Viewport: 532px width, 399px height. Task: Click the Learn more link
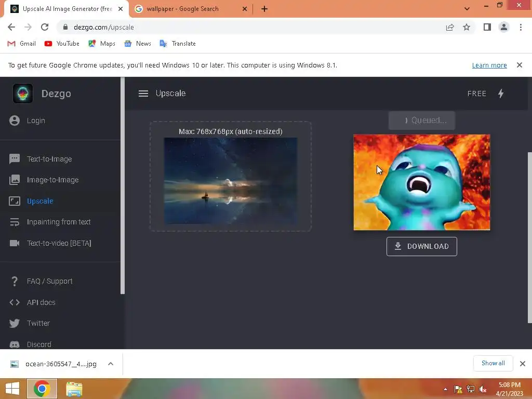coord(489,65)
